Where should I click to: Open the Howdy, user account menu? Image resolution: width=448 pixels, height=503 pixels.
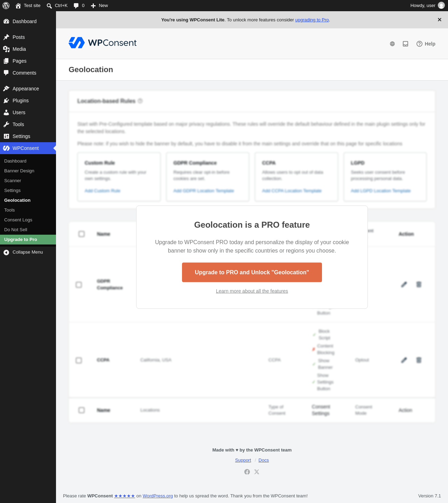pyautogui.click(x=427, y=6)
